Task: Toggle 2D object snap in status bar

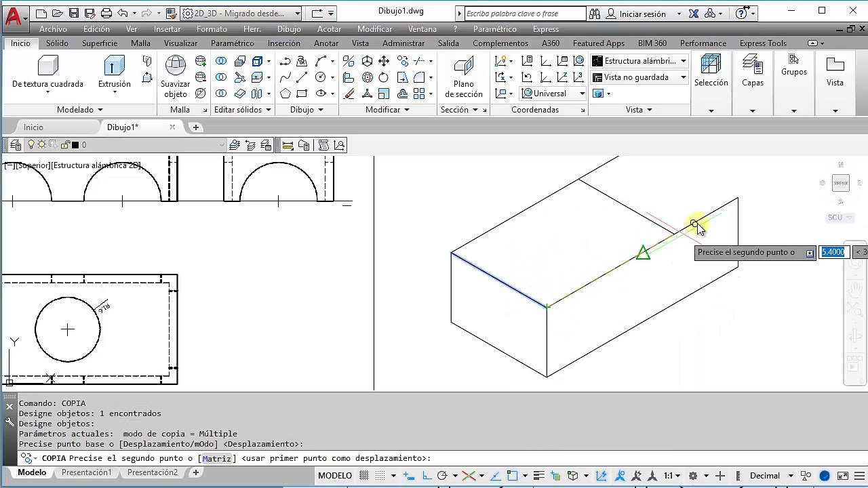Action: [x=512, y=476]
